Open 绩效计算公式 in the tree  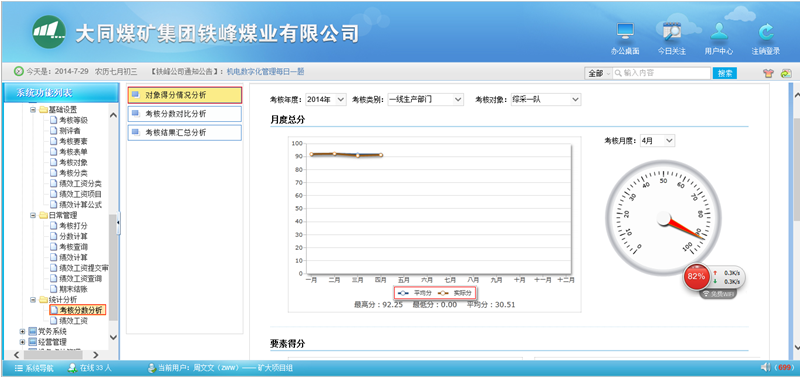80,205
